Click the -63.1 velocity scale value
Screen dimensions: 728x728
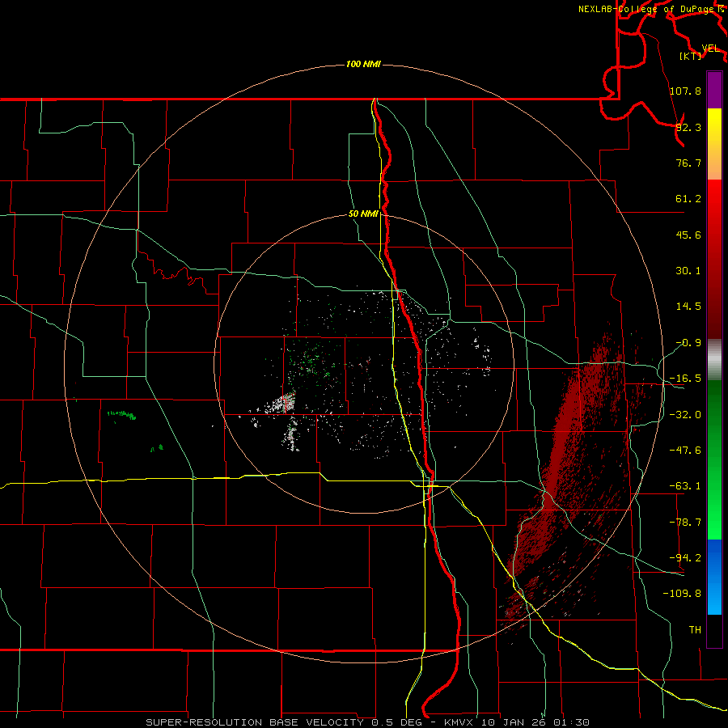pos(685,486)
